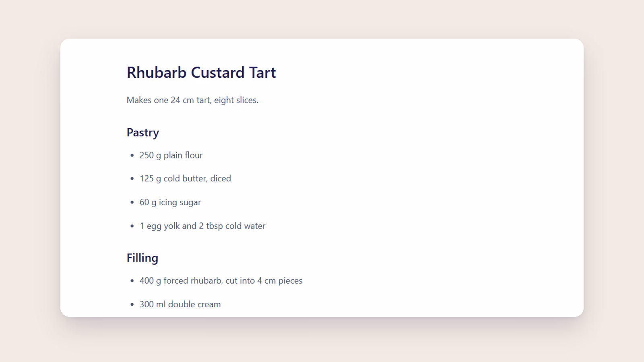This screenshot has width=644, height=362.
Task: Select the 250 g plain flour item
Action: tap(171, 155)
